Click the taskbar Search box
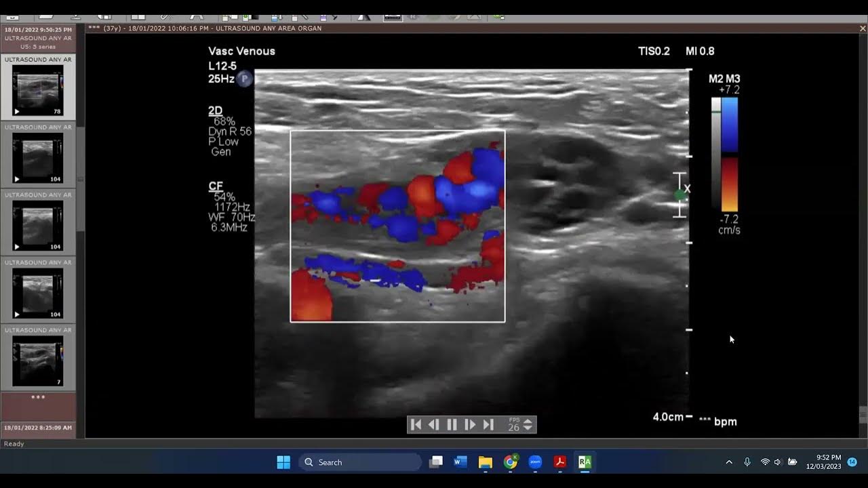This screenshot has width=868, height=488. click(360, 462)
